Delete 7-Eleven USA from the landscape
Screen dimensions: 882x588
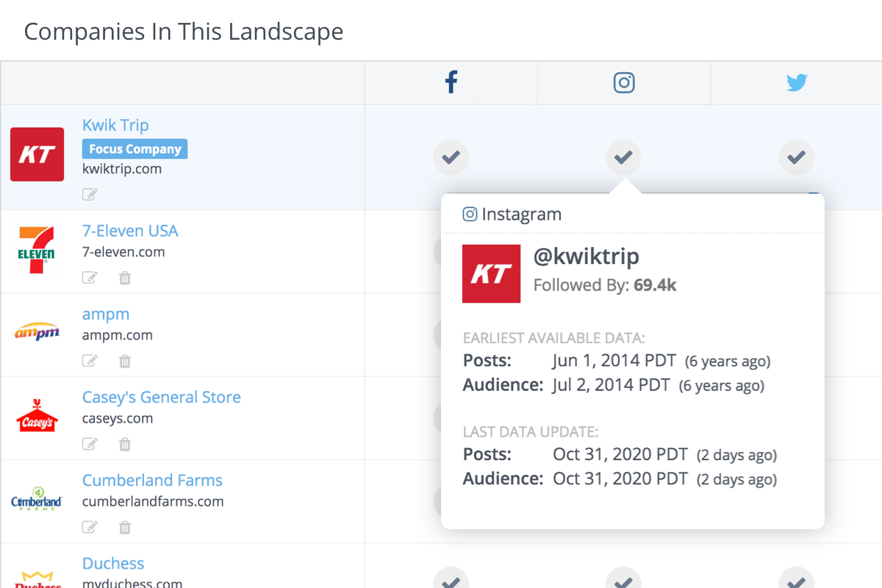[125, 278]
